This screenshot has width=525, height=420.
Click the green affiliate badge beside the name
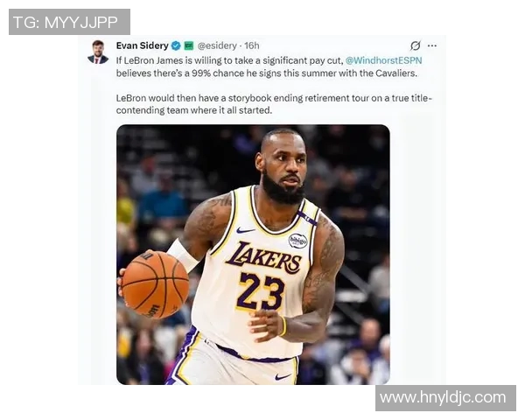[x=189, y=45]
